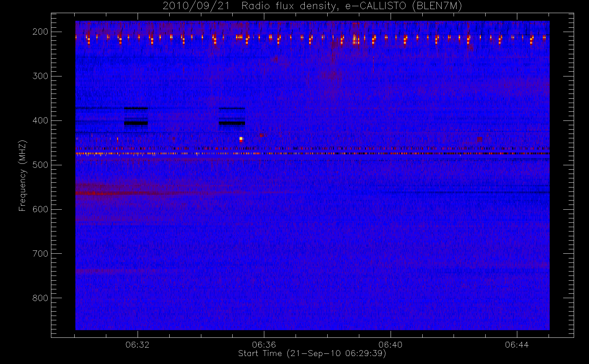Click the bright yellow burst spot near 440 MHz
The image size is (589, 364).
coord(241,139)
